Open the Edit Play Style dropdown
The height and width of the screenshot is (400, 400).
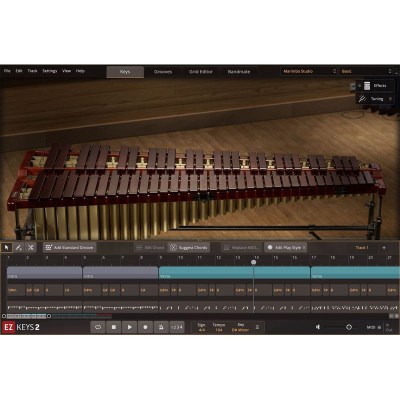[286, 248]
